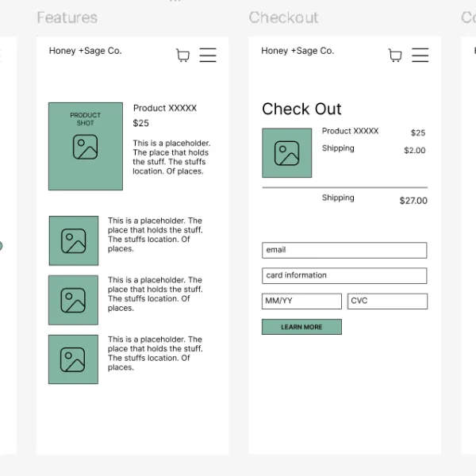Focus the email input field

click(x=344, y=250)
